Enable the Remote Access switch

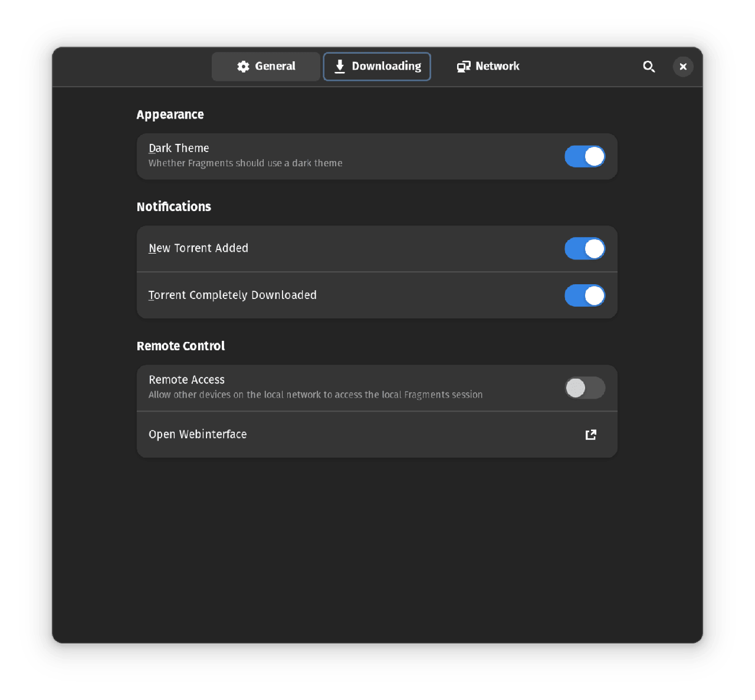pos(585,388)
